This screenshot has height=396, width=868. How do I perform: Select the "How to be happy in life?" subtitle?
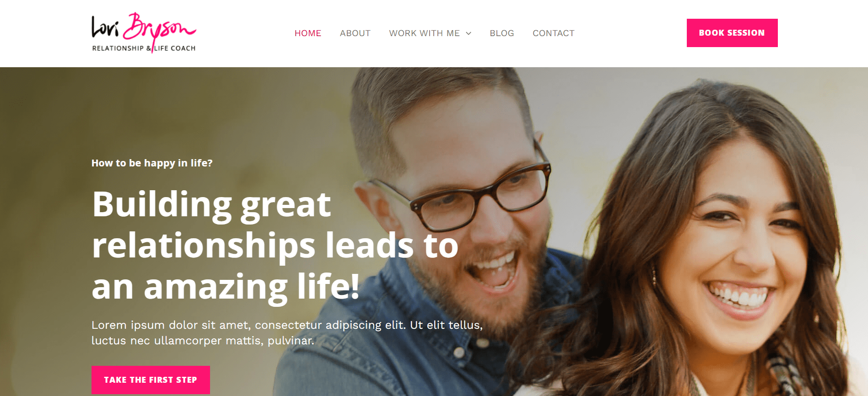pos(152,163)
